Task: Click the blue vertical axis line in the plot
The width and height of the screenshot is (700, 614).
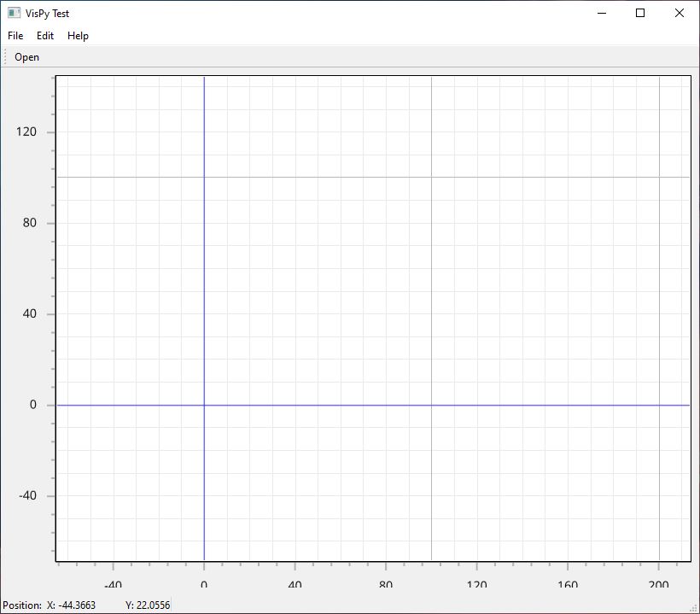Action: 204,256
